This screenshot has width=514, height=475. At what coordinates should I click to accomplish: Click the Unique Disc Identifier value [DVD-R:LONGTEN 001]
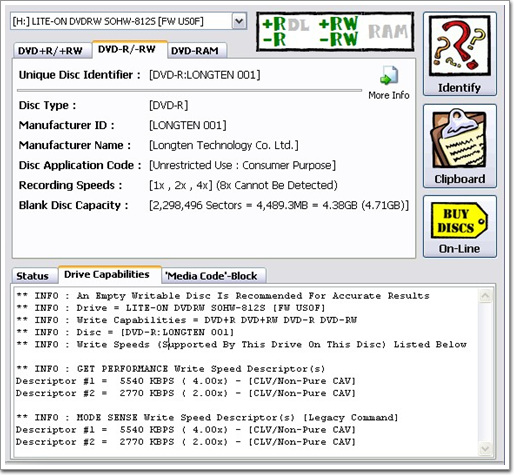(205, 75)
